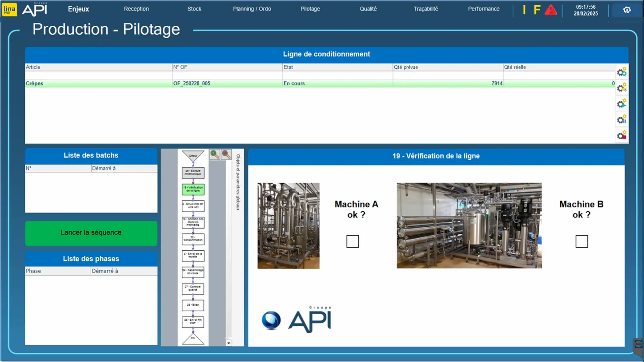Click the gear icon with green plus
The image size is (644, 362).
pos(621,72)
